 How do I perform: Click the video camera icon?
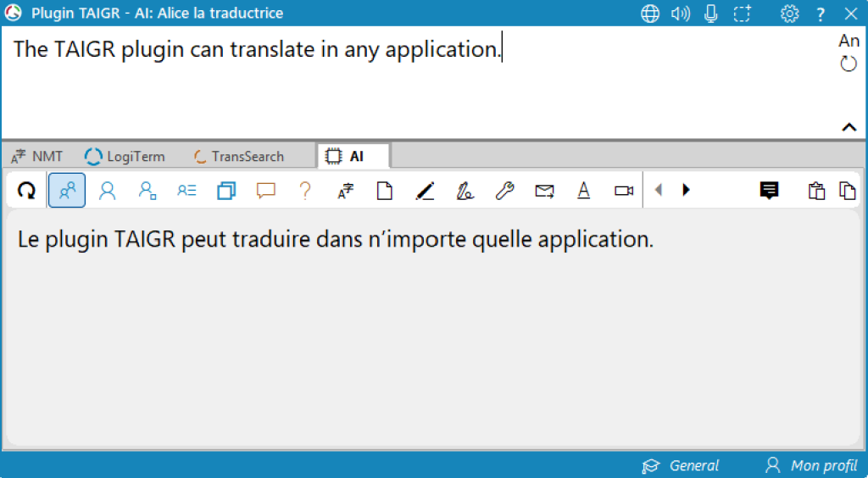coord(624,191)
